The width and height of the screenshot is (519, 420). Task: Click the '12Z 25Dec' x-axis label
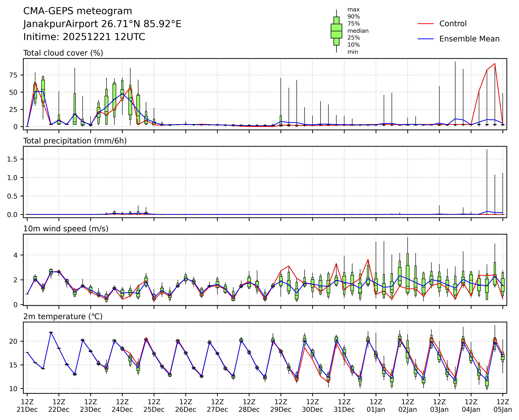[154, 406]
